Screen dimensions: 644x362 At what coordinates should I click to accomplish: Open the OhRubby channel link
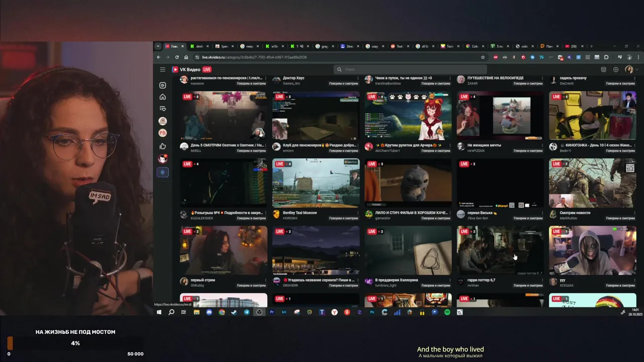tap(198, 285)
